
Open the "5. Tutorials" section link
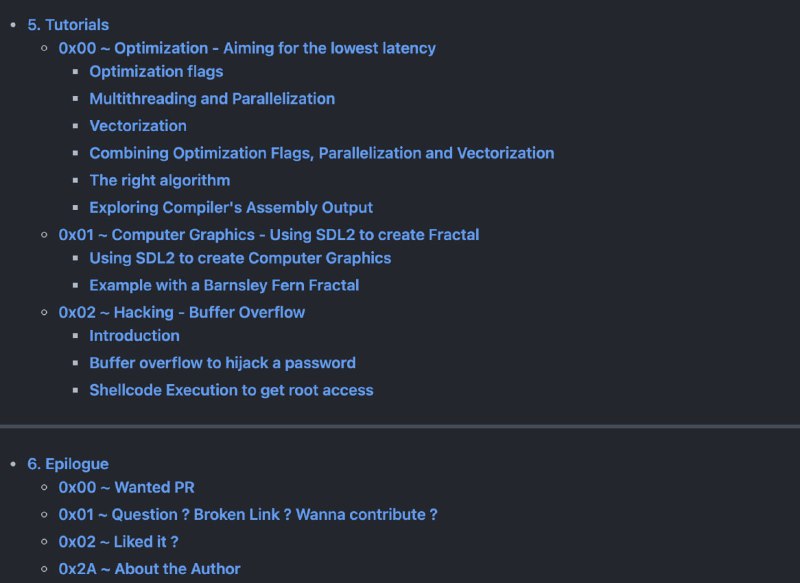(x=68, y=25)
